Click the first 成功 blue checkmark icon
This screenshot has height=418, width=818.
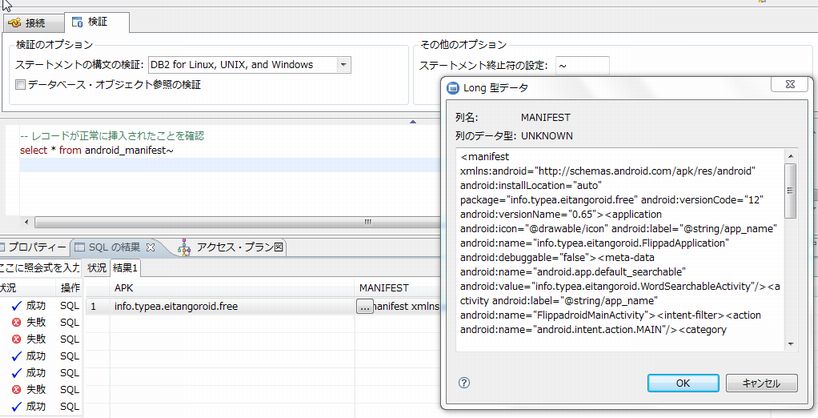[15, 306]
